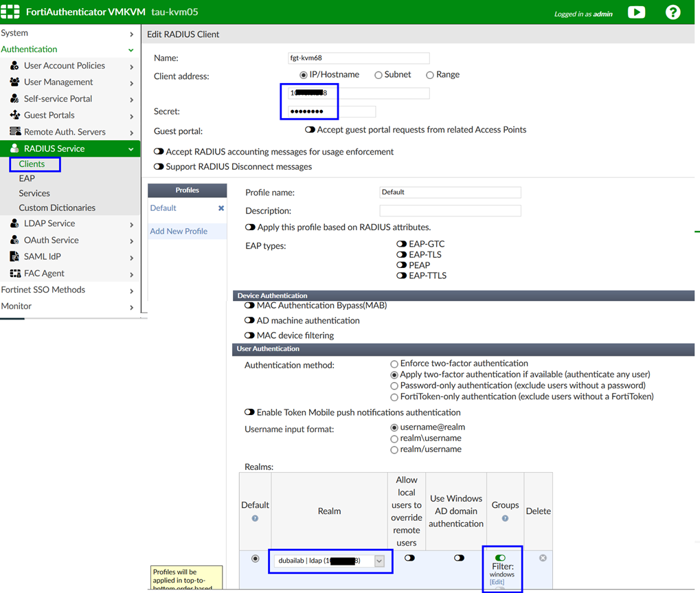
Task: Enable Support RADIUS Disconnect messages
Action: [159, 166]
